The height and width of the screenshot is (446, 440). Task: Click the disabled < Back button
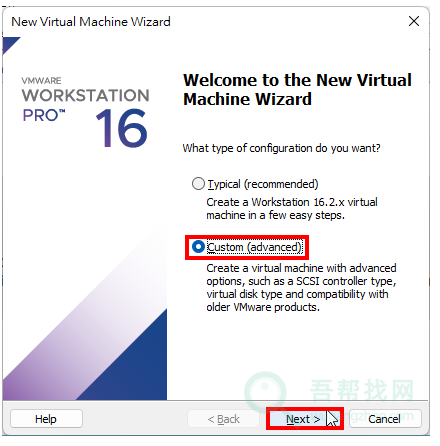click(223, 419)
